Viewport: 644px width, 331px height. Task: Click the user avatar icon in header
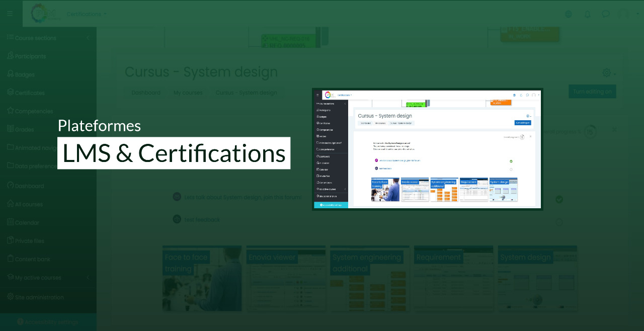[x=624, y=14]
